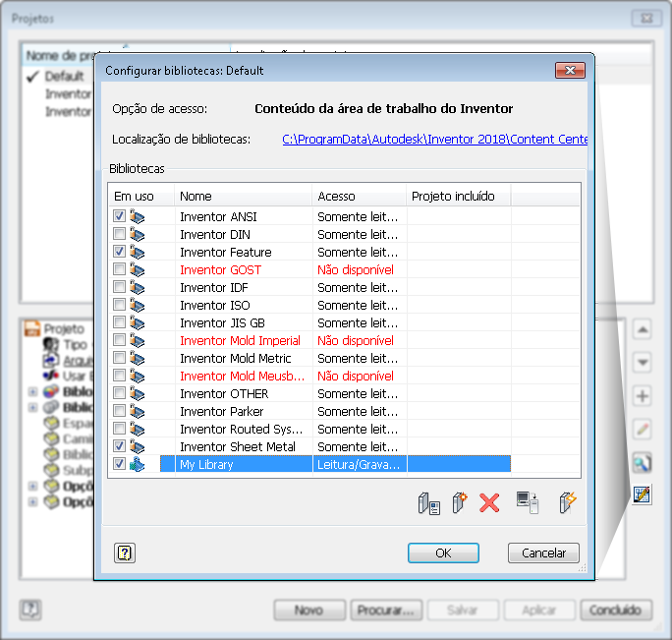Click the Cancelar button
672x640 pixels.
[x=543, y=553]
